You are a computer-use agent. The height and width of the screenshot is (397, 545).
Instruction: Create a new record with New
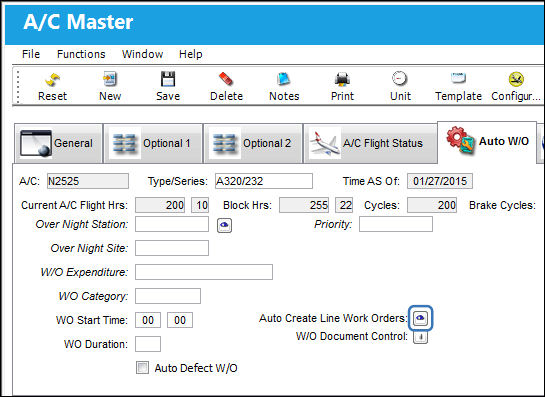point(110,87)
